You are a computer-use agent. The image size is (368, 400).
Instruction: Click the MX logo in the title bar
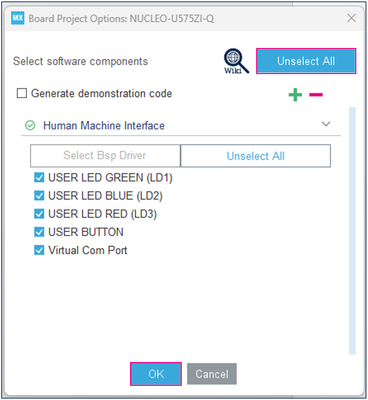pyautogui.click(x=18, y=18)
